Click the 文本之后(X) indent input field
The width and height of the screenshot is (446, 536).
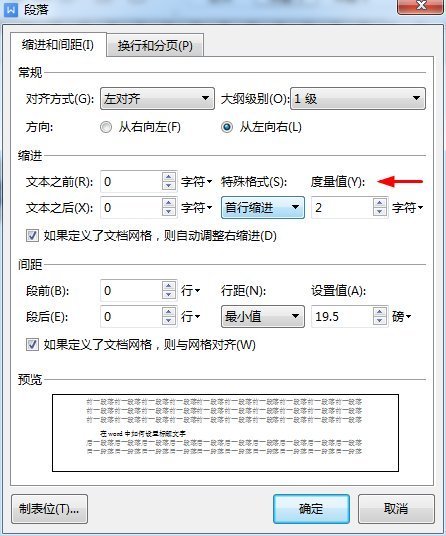point(131,207)
